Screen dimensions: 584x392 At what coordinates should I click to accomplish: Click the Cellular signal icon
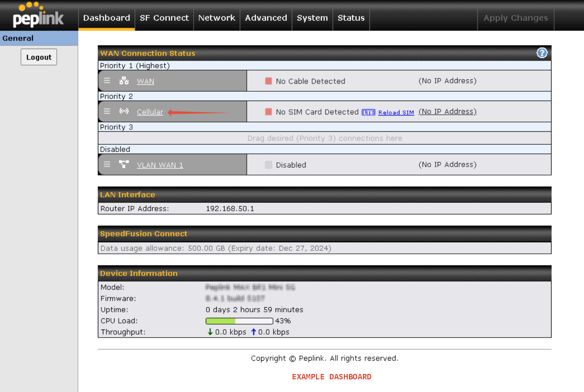pyautogui.click(x=124, y=111)
